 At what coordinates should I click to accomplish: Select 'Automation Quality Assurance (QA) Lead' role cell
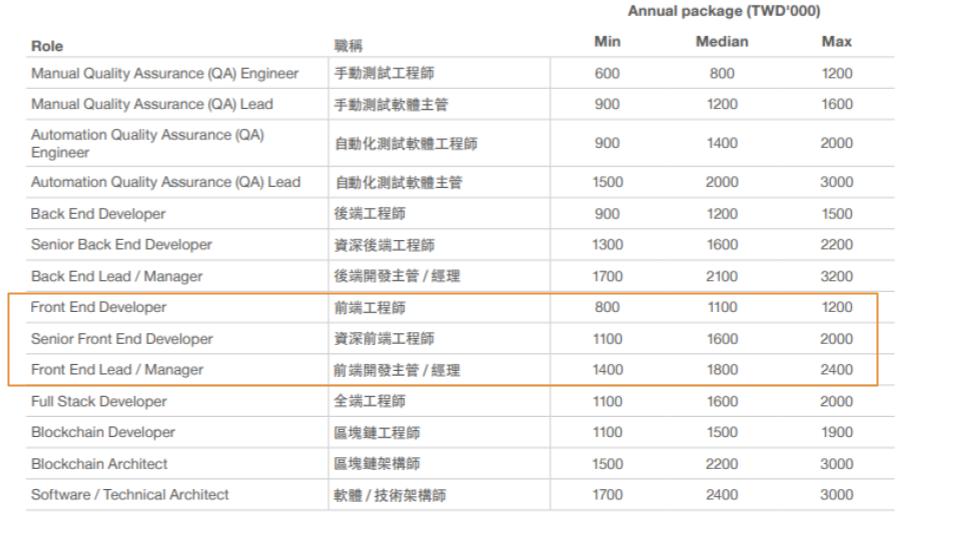pyautogui.click(x=165, y=182)
